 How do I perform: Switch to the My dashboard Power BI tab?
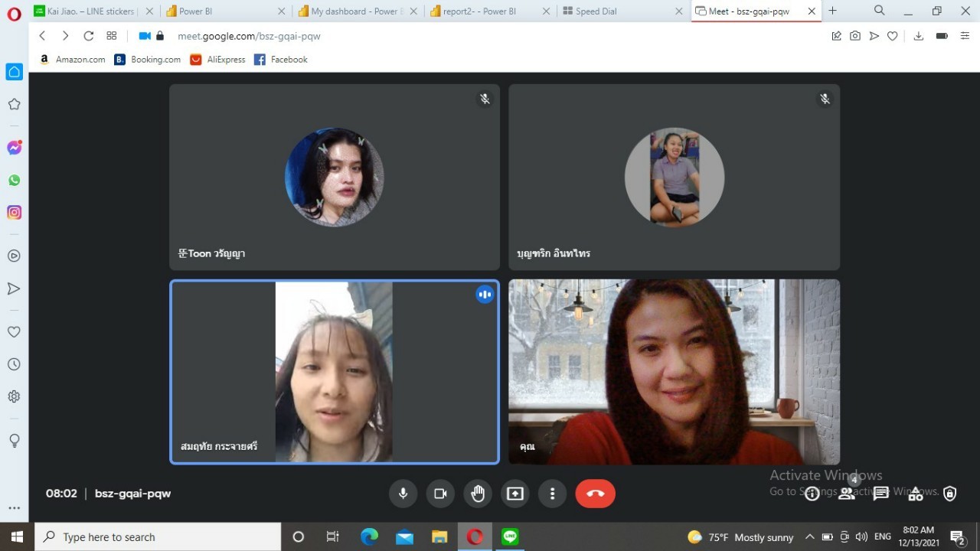point(354,11)
